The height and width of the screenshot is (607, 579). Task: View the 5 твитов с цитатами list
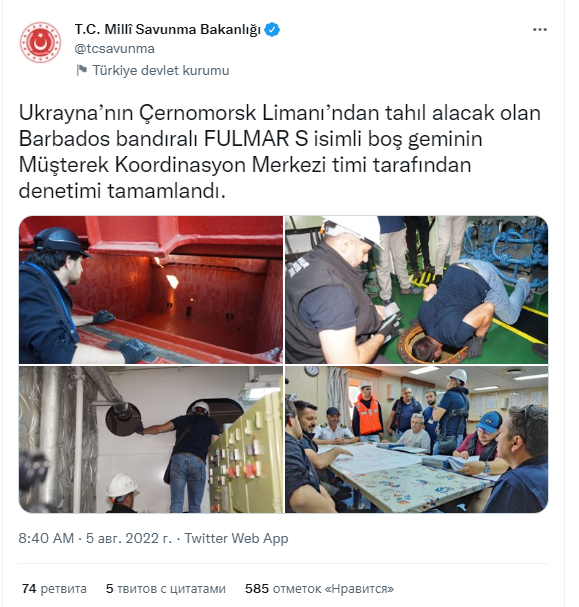166,589
